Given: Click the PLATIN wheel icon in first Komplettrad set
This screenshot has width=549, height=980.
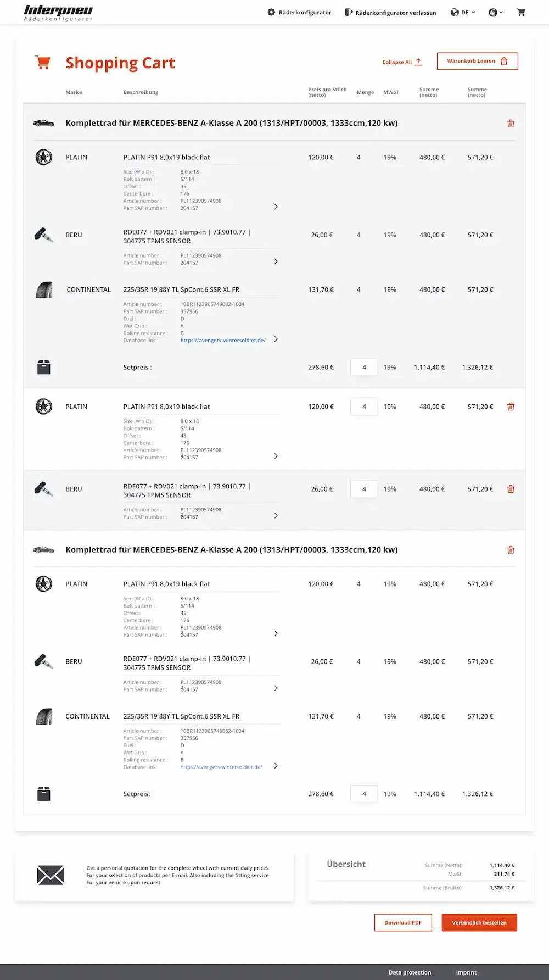Looking at the screenshot, I should click(x=44, y=157).
